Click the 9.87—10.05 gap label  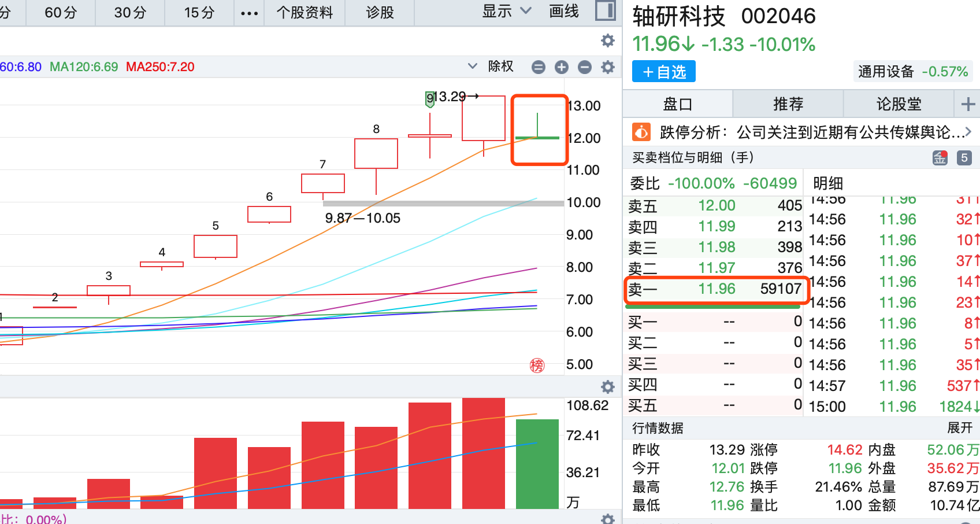coord(363,218)
